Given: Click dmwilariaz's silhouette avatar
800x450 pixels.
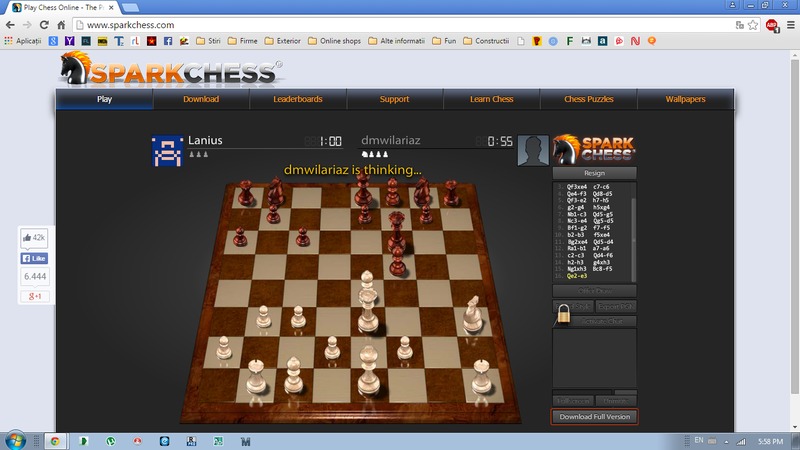Looking at the screenshot, I should point(533,150).
